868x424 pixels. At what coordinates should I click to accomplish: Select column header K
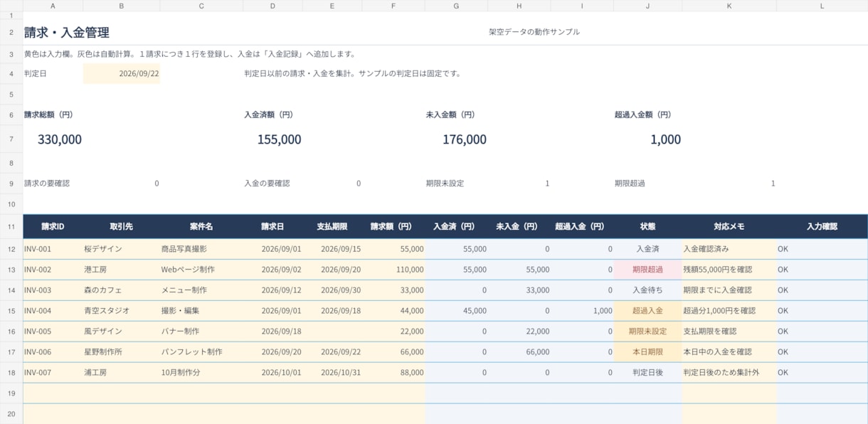pyautogui.click(x=729, y=6)
